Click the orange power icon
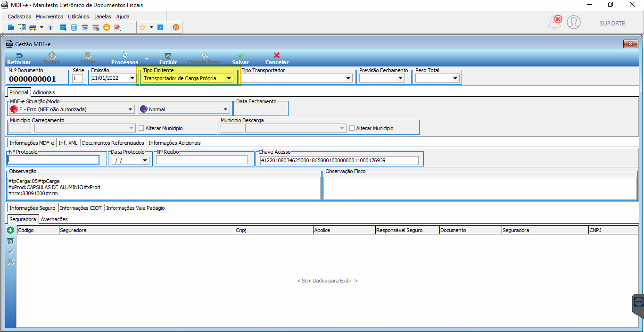Viewport: 644px width, 332px height. point(176,27)
